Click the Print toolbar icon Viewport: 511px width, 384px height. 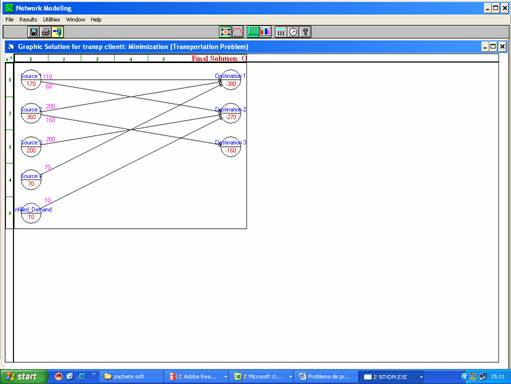[x=46, y=32]
